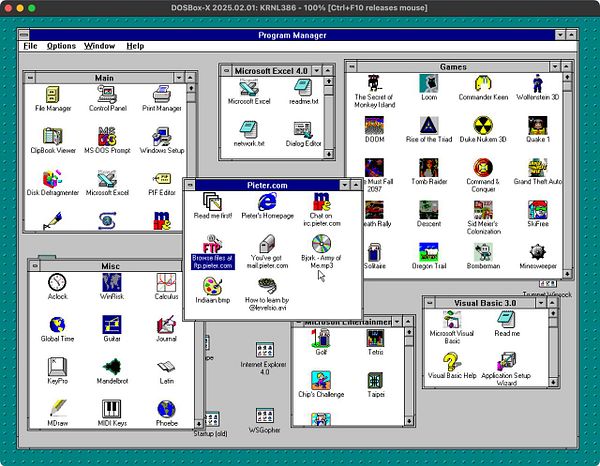This screenshot has height=466, width=600.
Task: Open the Games window control-menu box
Action: [x=352, y=67]
